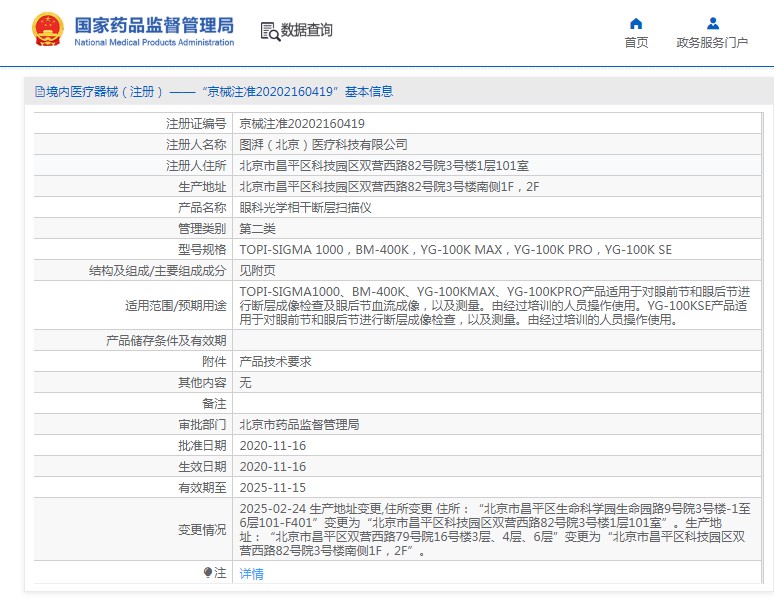This screenshot has height=600, width=774.
Task: Go to 数据查询 section
Action: pyautogui.click(x=306, y=31)
